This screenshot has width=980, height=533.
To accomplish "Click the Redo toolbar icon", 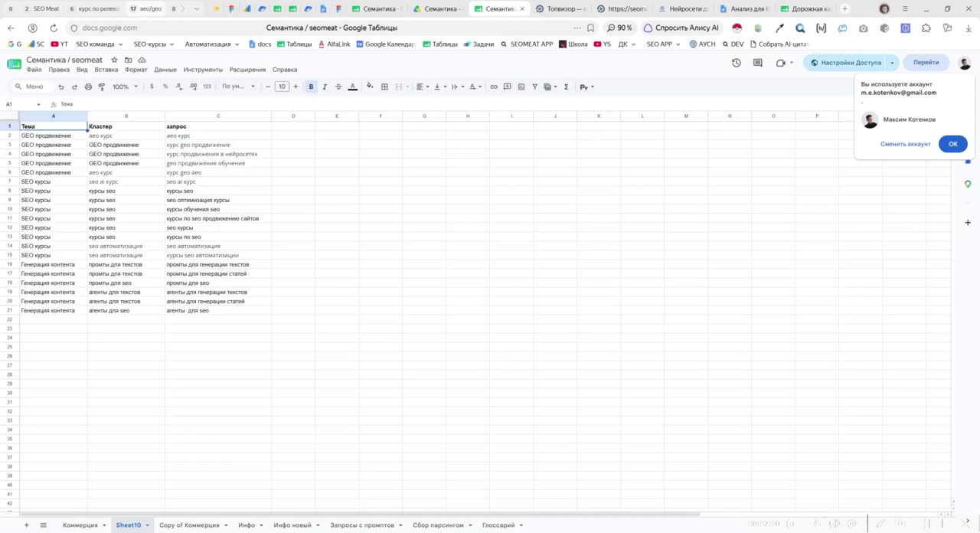I will click(x=74, y=87).
